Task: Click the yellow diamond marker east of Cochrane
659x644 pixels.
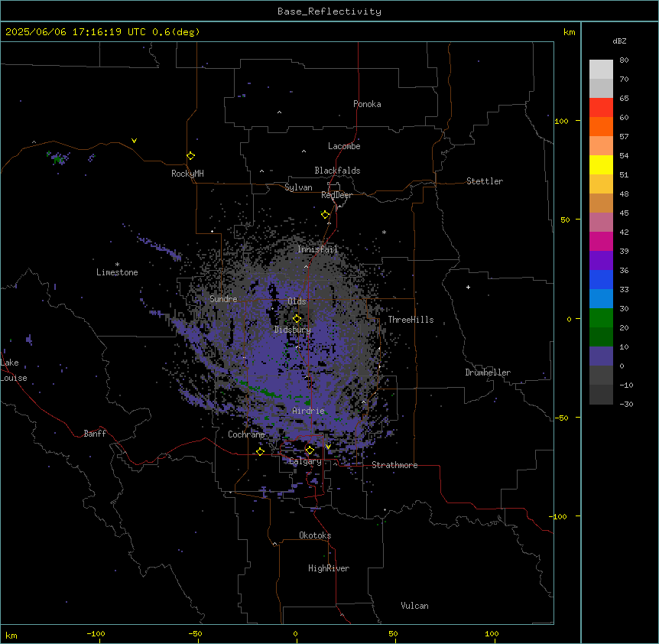Action: click(x=260, y=451)
